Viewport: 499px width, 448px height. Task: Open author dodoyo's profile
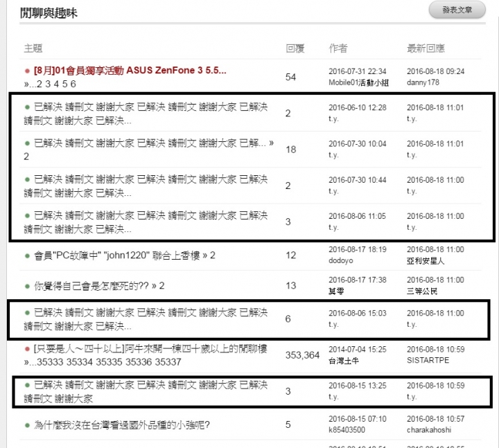pos(341,260)
